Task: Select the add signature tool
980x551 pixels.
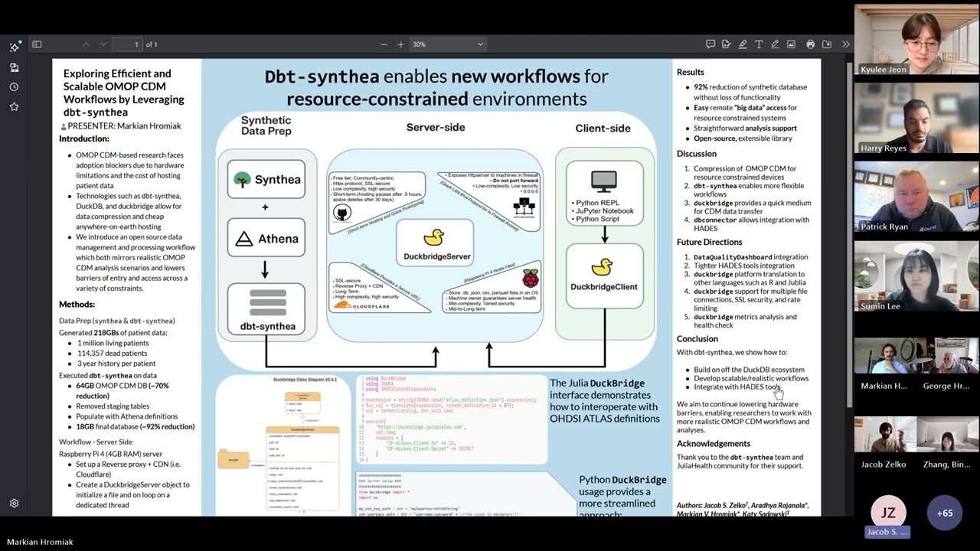Action: [x=727, y=44]
